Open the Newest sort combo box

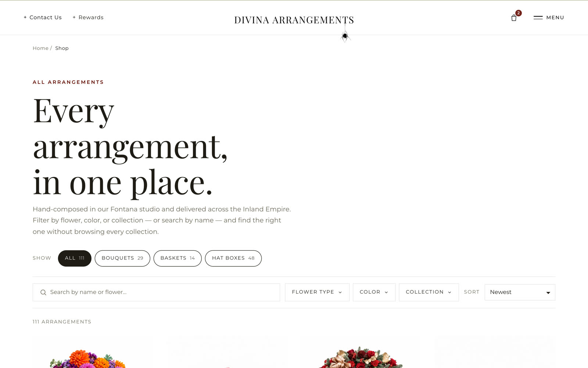point(520,292)
